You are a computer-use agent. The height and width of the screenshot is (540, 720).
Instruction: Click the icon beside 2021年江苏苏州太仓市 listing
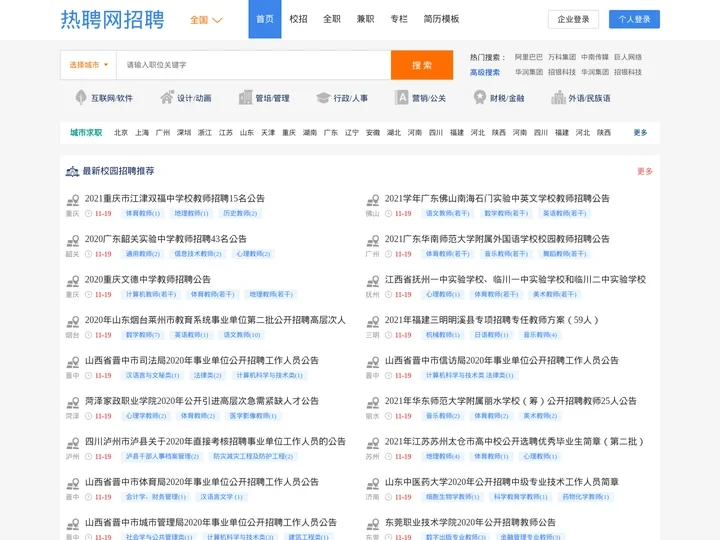click(373, 443)
